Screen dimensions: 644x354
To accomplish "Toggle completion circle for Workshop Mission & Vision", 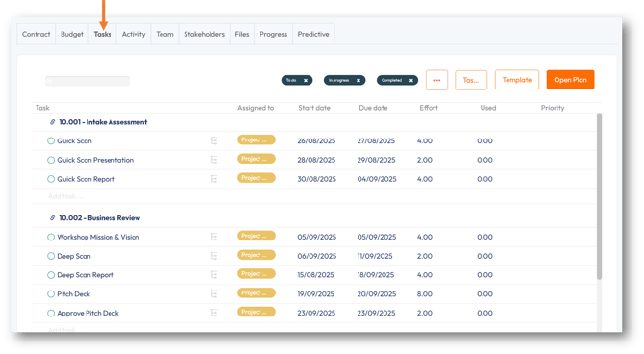I will (51, 238).
